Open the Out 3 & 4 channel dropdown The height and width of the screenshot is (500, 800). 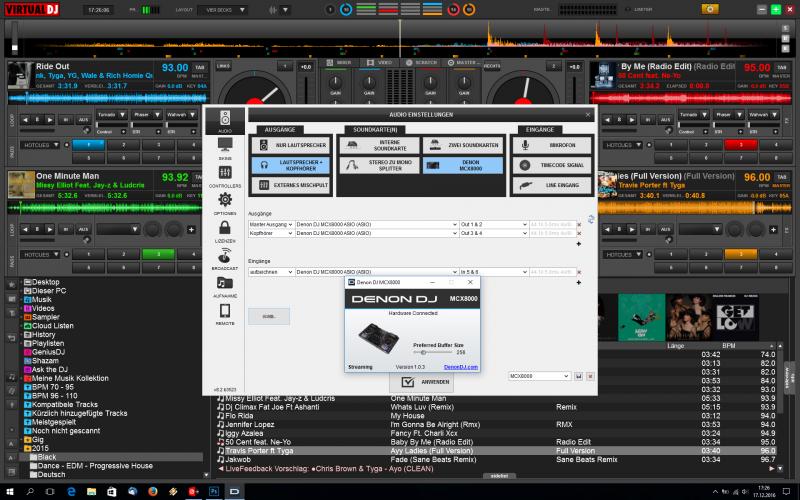click(x=493, y=233)
